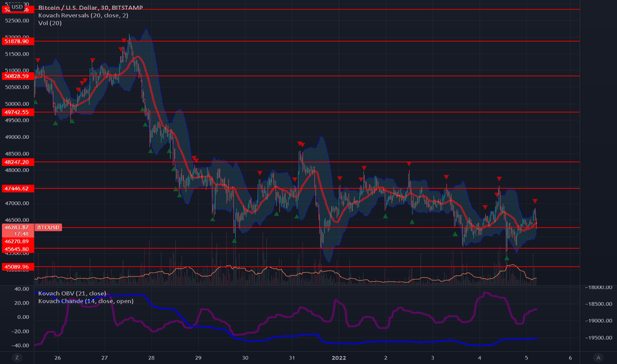Click the 47446.62 red level label
This screenshot has width=617, height=364.
pos(18,189)
